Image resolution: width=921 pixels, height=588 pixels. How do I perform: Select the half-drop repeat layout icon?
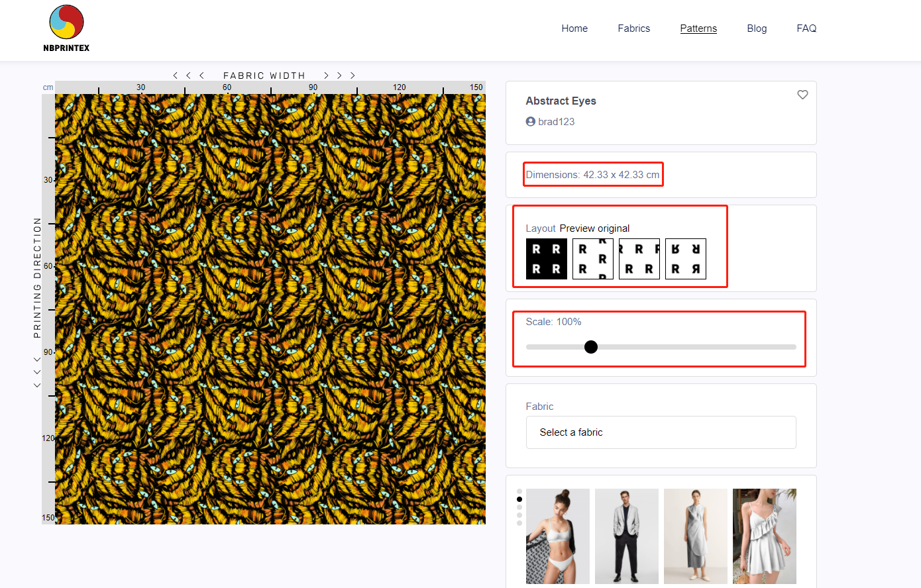tap(593, 259)
